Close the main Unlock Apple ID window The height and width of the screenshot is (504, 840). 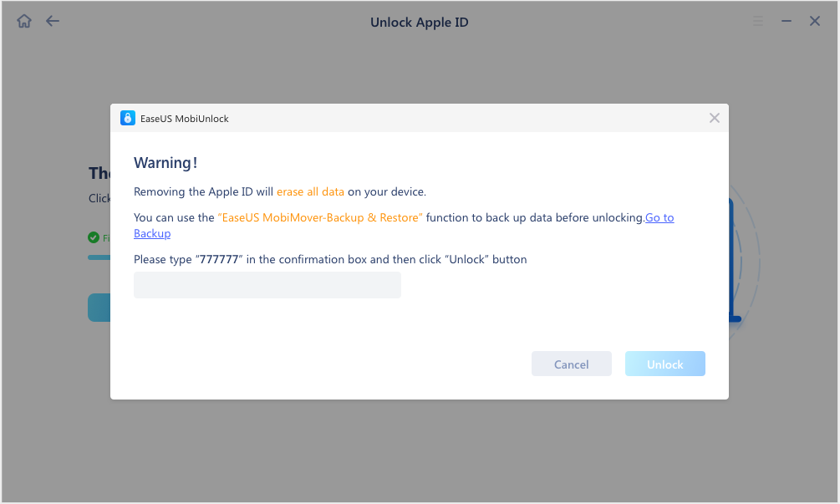pos(815,22)
